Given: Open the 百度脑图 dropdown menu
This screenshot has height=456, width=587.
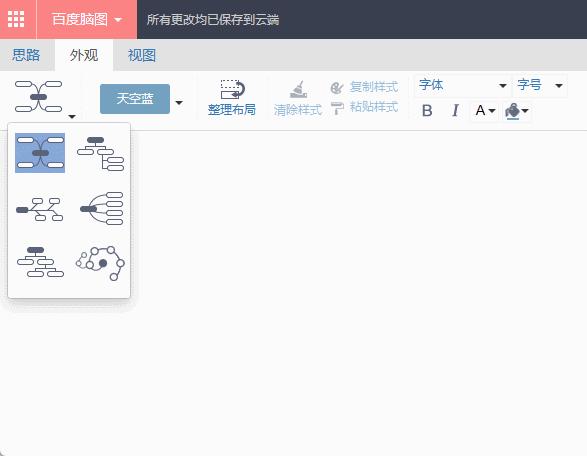Looking at the screenshot, I should pyautogui.click(x=87, y=19).
